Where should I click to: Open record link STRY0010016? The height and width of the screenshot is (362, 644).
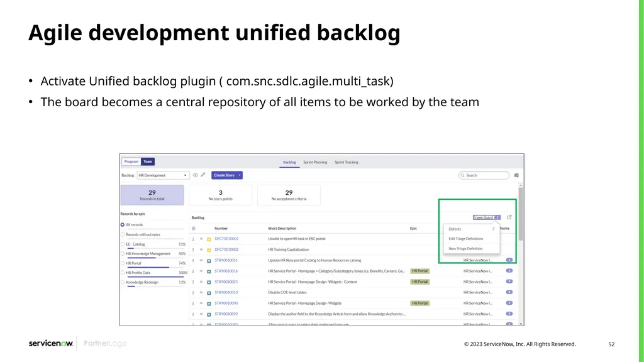pyautogui.click(x=226, y=271)
